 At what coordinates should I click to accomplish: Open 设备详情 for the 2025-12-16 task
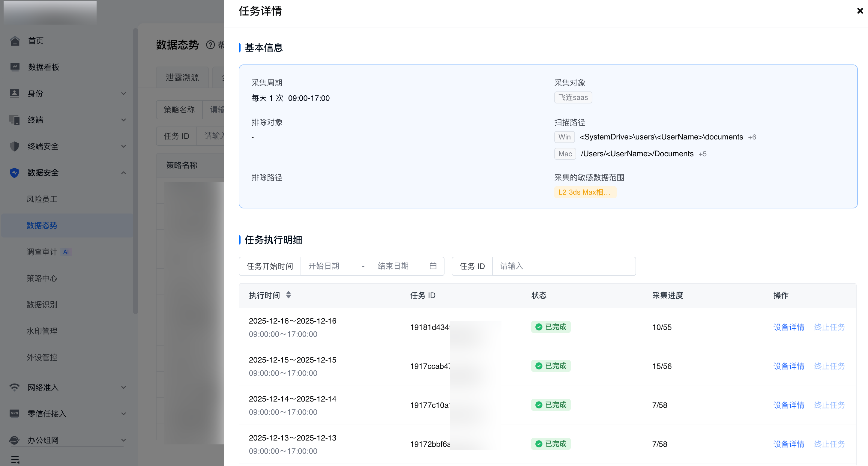click(x=789, y=327)
